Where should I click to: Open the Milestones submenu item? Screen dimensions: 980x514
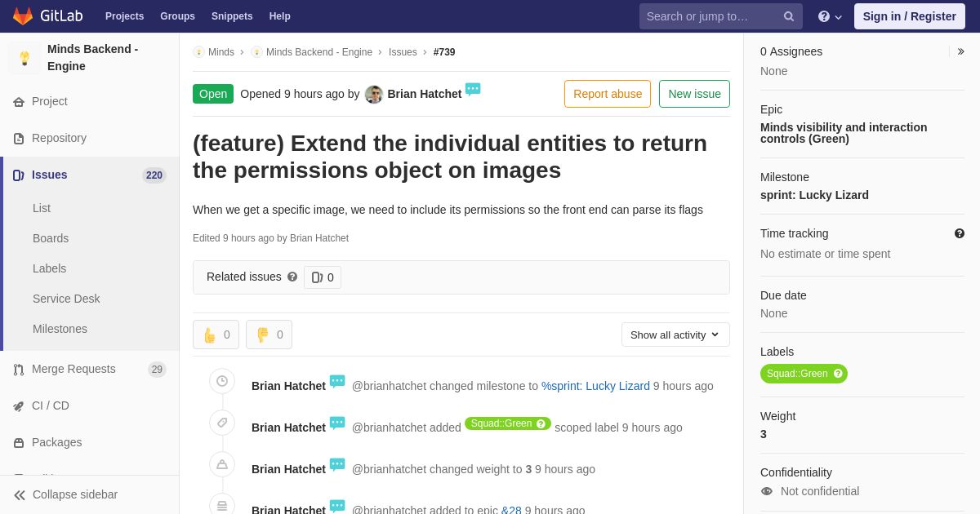(60, 329)
